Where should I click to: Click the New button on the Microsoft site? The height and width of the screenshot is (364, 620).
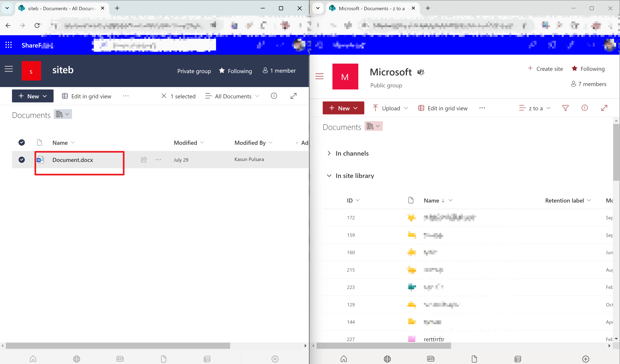[x=343, y=108]
